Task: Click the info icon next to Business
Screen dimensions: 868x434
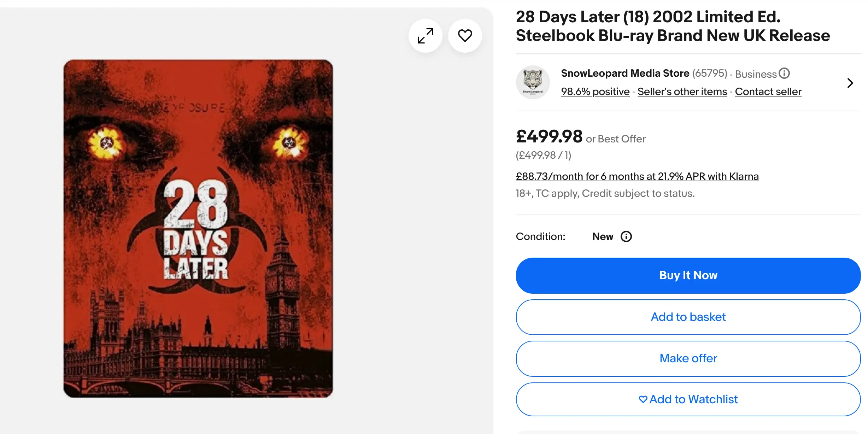Action: coord(784,74)
